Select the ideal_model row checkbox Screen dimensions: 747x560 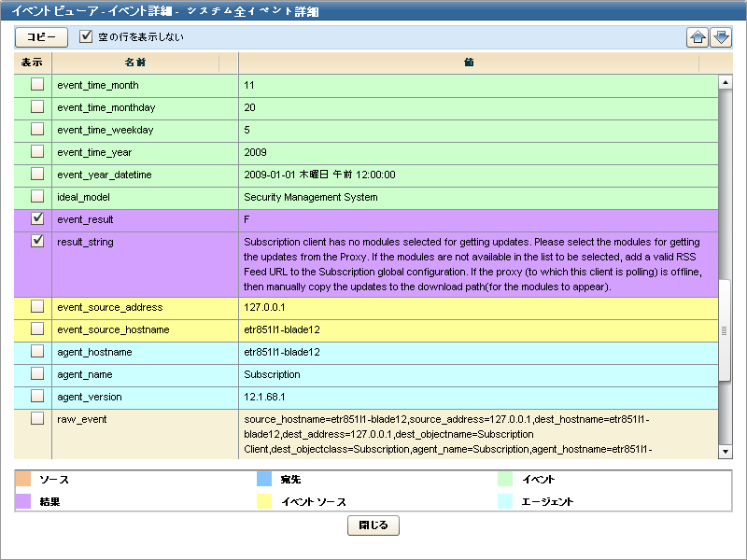pyautogui.click(x=37, y=196)
